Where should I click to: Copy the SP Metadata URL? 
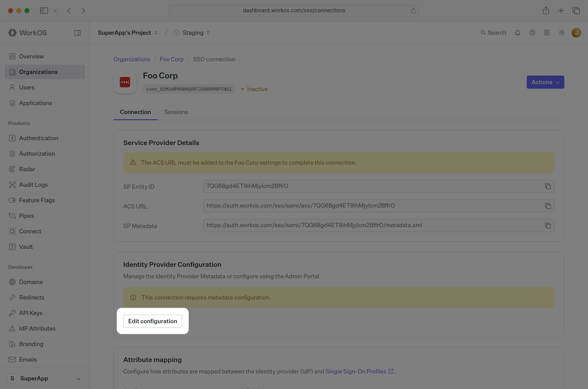pyautogui.click(x=548, y=226)
